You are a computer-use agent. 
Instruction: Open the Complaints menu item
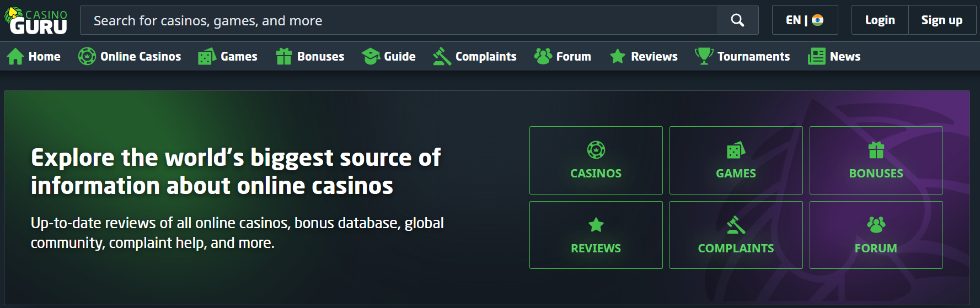486,56
